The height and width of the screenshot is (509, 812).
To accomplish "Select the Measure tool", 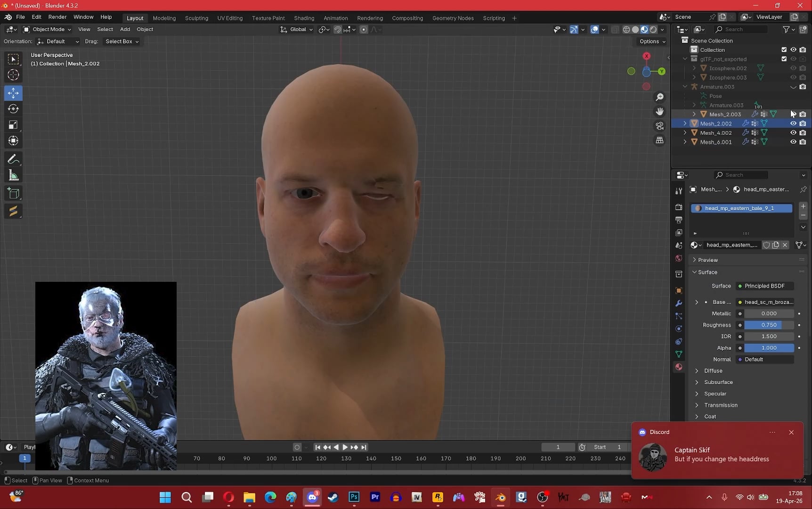I will pos(13,176).
